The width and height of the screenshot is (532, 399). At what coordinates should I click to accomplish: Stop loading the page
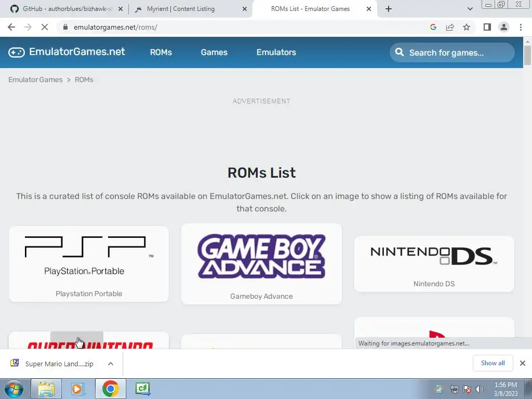pos(45,27)
